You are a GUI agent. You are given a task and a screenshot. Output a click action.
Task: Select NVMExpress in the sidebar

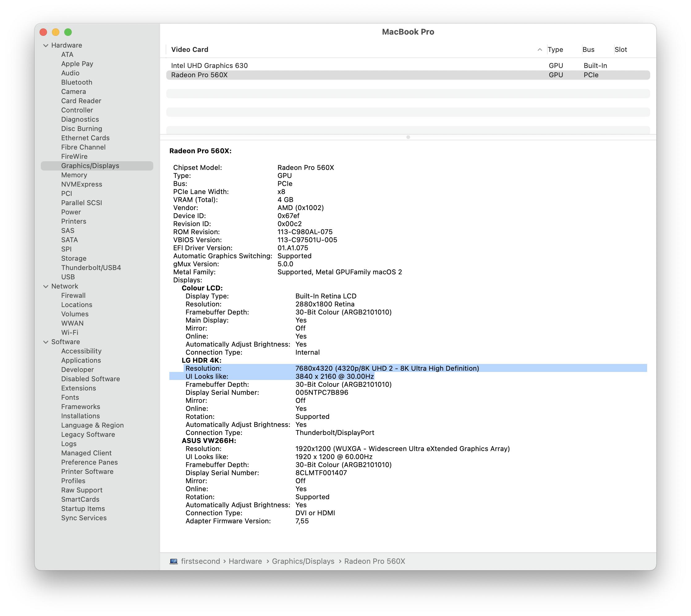82,184
